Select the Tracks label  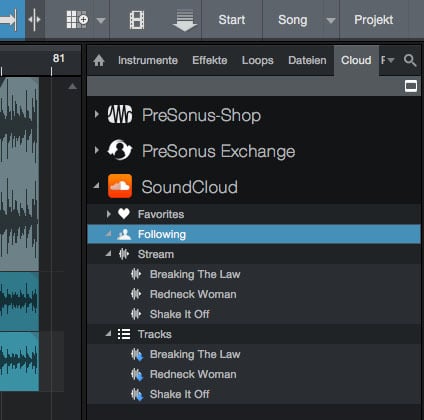point(155,334)
